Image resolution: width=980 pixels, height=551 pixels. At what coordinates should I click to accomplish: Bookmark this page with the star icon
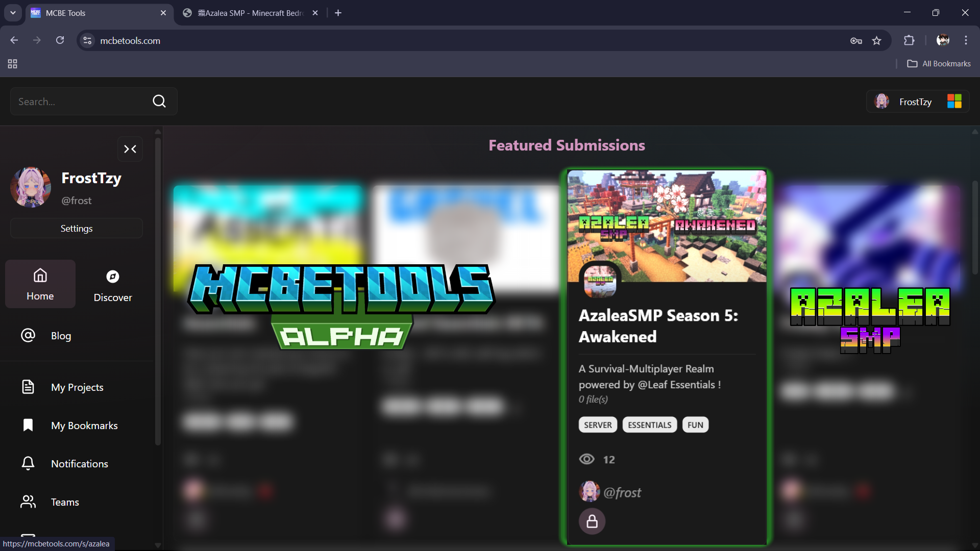click(x=877, y=41)
